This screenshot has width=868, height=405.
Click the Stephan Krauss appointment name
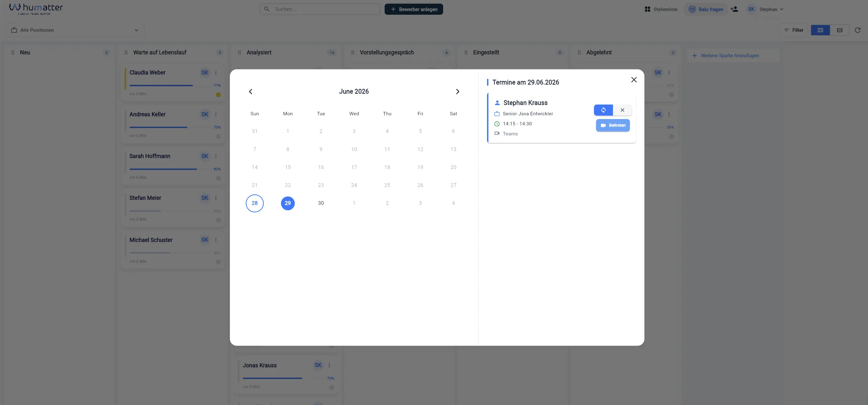525,103
